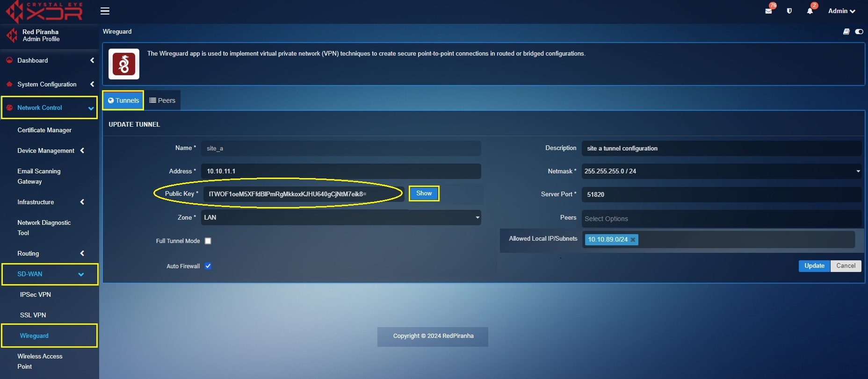Expand the System Configuration chevron
The width and height of the screenshot is (868, 379).
tap(92, 84)
